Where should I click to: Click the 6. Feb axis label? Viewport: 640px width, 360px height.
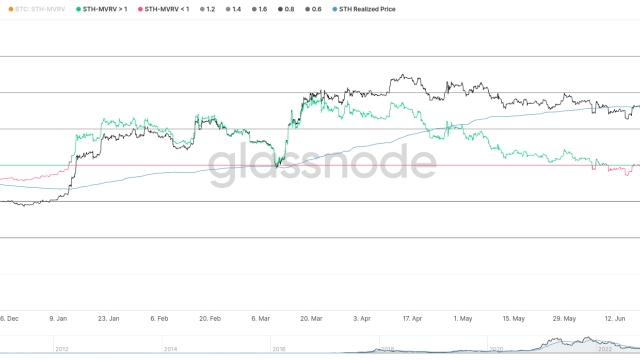coord(159,318)
